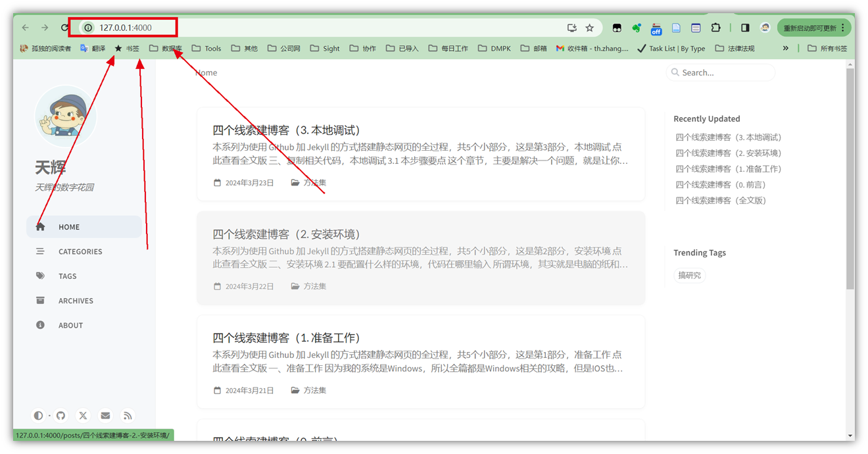Open Recently Updated link （0. 前言）
Viewport: 868px width, 454px height.
click(x=720, y=185)
